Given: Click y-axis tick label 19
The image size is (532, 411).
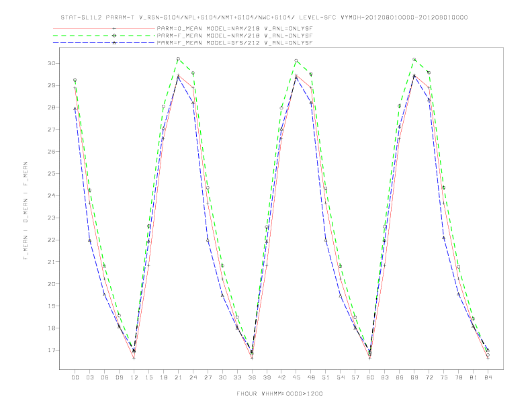Looking at the screenshot, I should pos(52,306).
